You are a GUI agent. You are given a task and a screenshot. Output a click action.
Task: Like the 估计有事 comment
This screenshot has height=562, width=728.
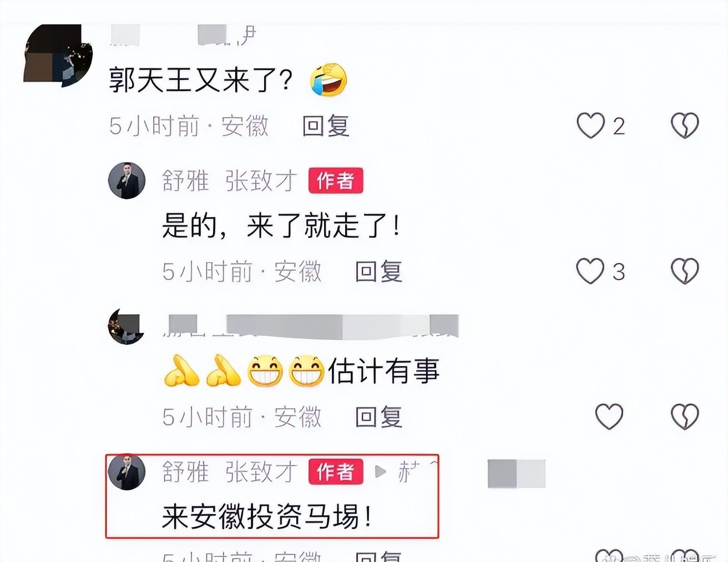[609, 417]
